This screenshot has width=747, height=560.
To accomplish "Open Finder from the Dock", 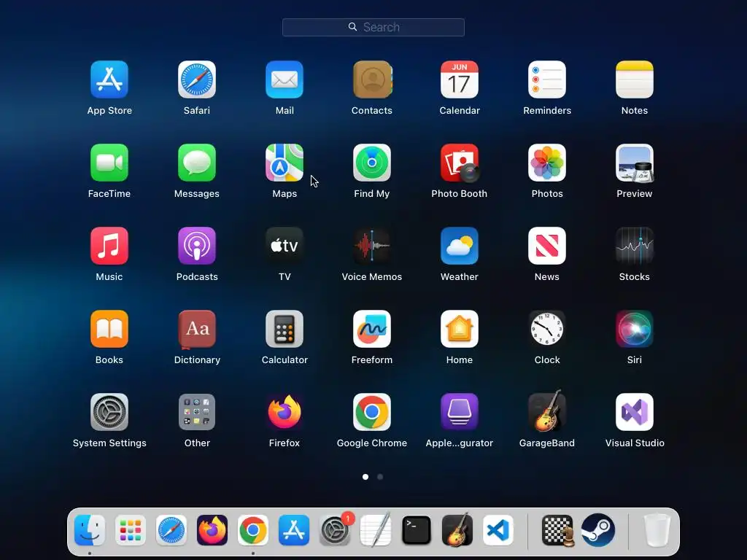I will tap(90, 530).
